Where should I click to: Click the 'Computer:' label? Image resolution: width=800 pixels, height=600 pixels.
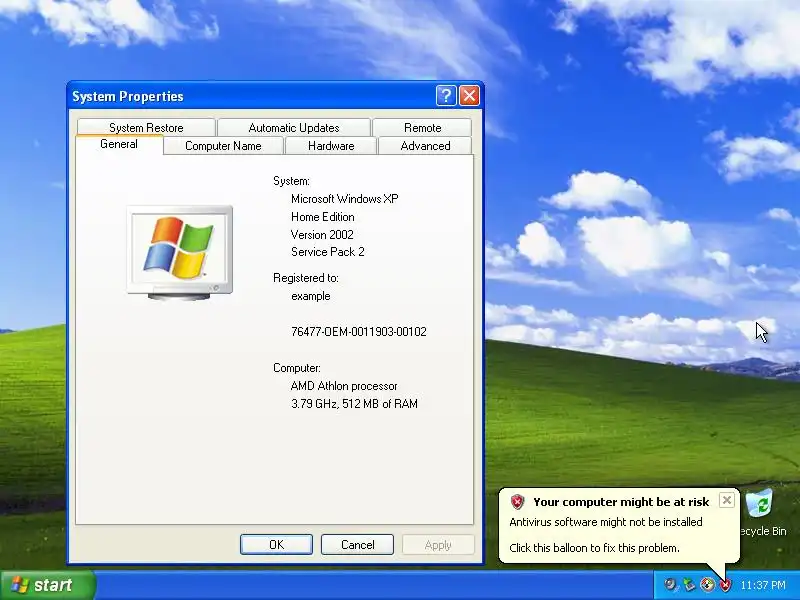coord(296,368)
